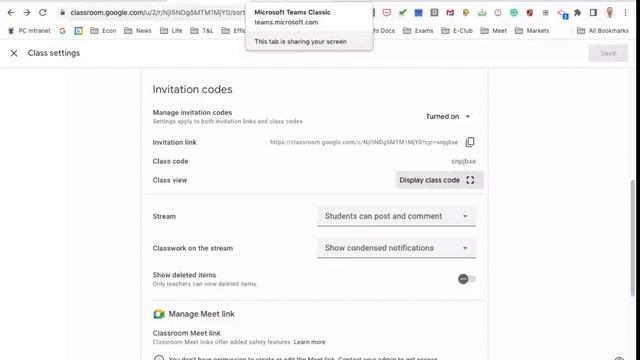Viewport: 640px width, 360px height.
Task: Open the Exams bookmarks folder
Action: pos(418,31)
